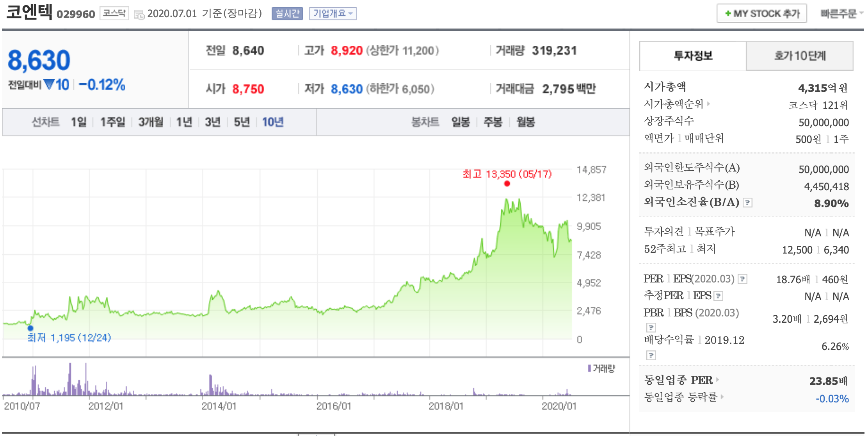Click the 고가 8,920 value
This screenshot has width=868, height=436.
click(x=347, y=50)
